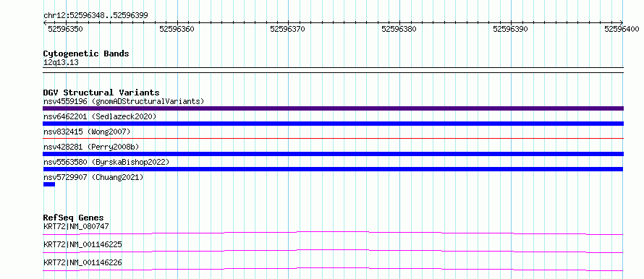Select the RefSeq Genes track title

[x=74, y=218]
